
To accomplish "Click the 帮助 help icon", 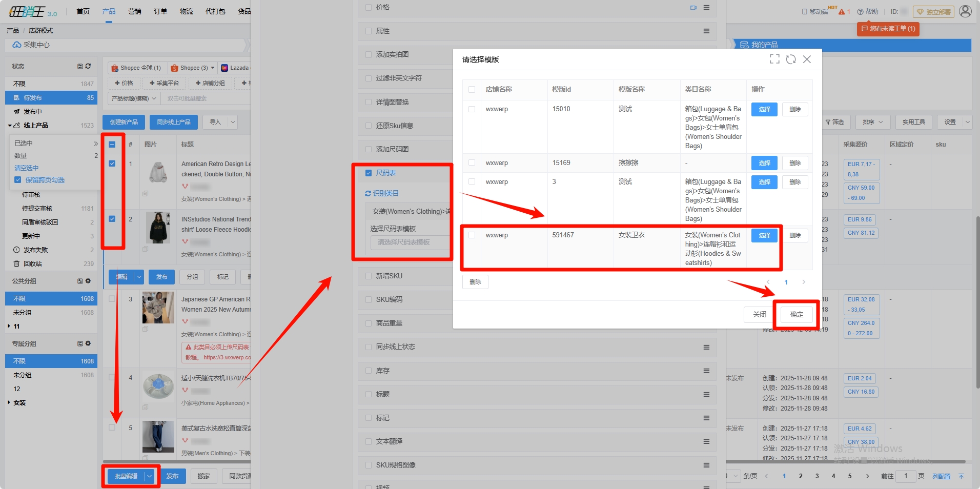I will tap(861, 12).
